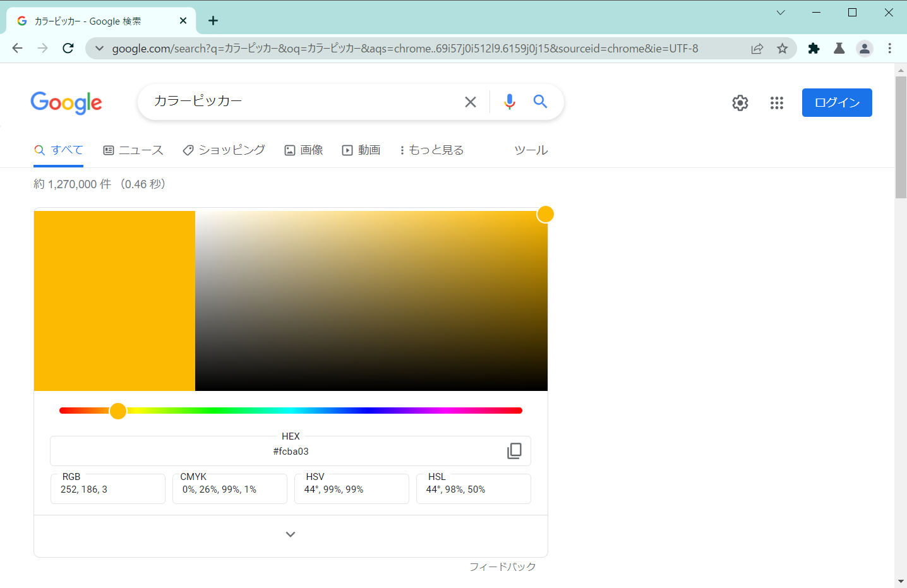This screenshot has height=588, width=907.
Task: Expand the もっと見る menu
Action: (431, 150)
